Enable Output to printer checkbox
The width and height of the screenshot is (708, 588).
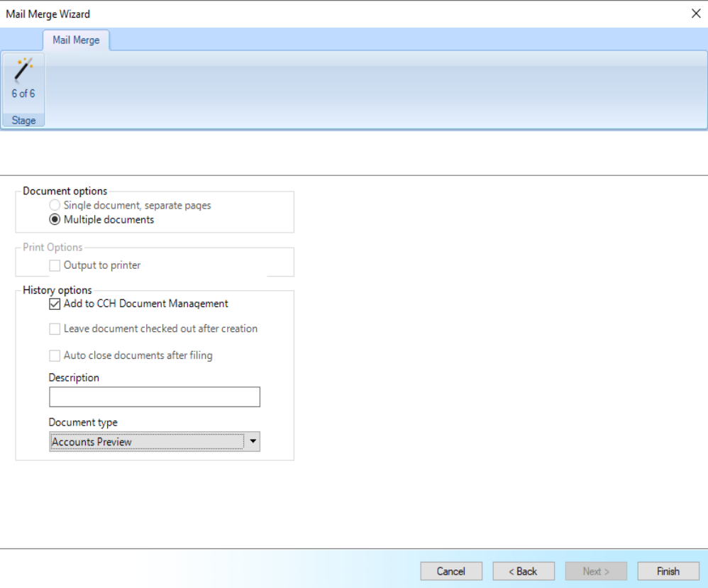click(55, 265)
